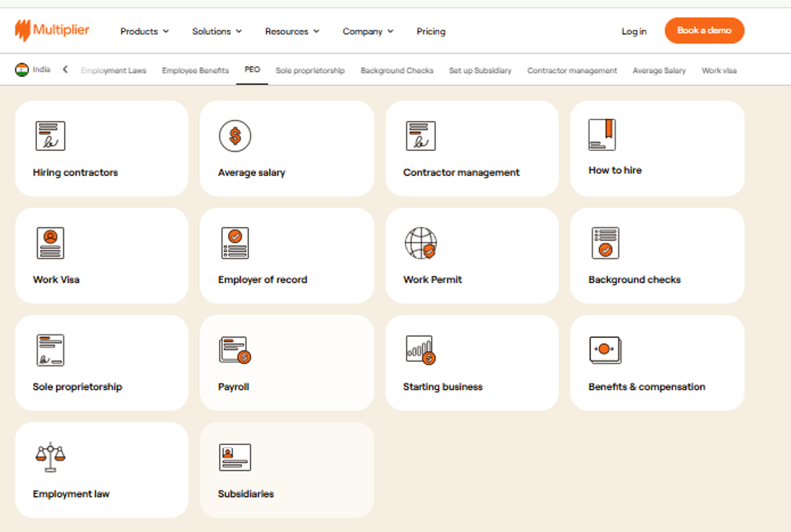Open the Employer of record card title
The height and width of the screenshot is (532, 791).
click(x=262, y=280)
